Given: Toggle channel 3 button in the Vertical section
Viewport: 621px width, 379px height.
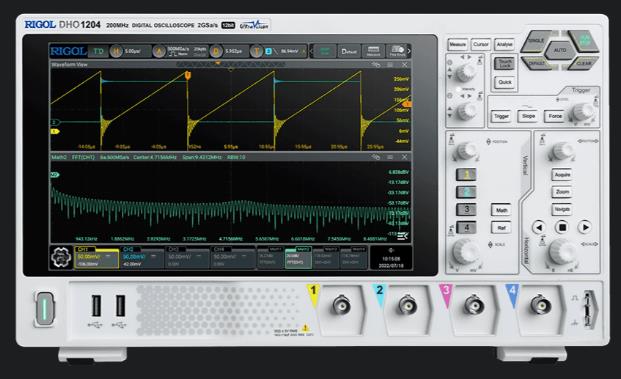Looking at the screenshot, I should (x=466, y=209).
